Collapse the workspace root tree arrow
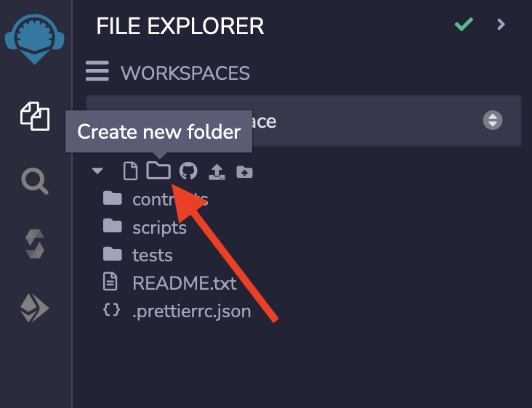Viewport: 532px width, 408px height. pos(97,171)
